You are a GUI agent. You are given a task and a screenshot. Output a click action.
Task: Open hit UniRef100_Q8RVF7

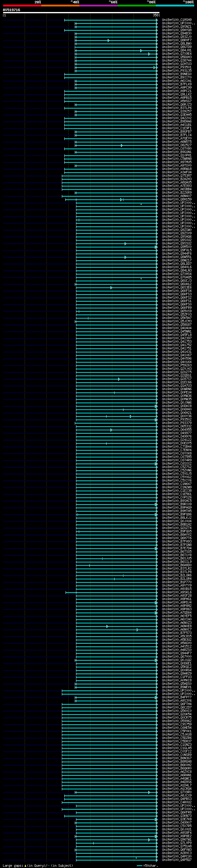click(176, 40)
